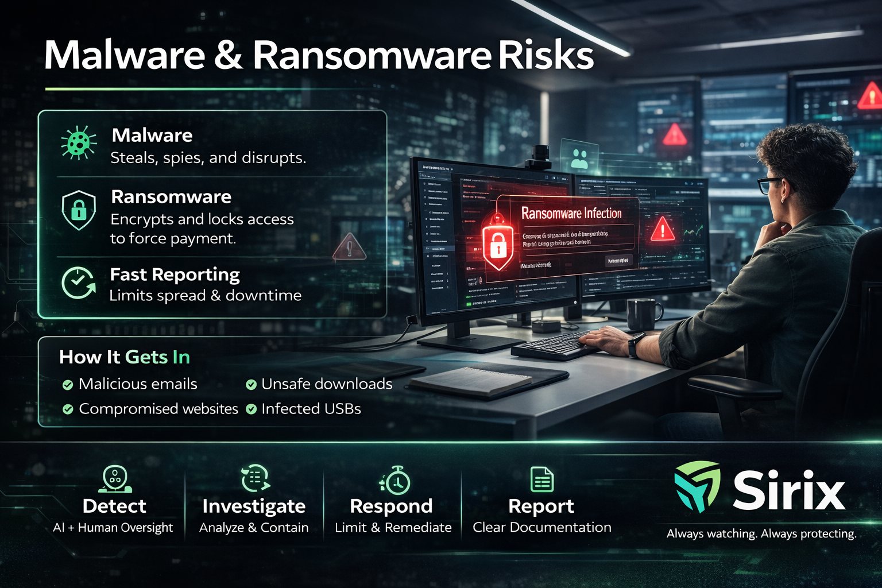Screen dimensions: 882x588
Task: Toggle the Malicious emails checkmark
Action: click(x=68, y=385)
